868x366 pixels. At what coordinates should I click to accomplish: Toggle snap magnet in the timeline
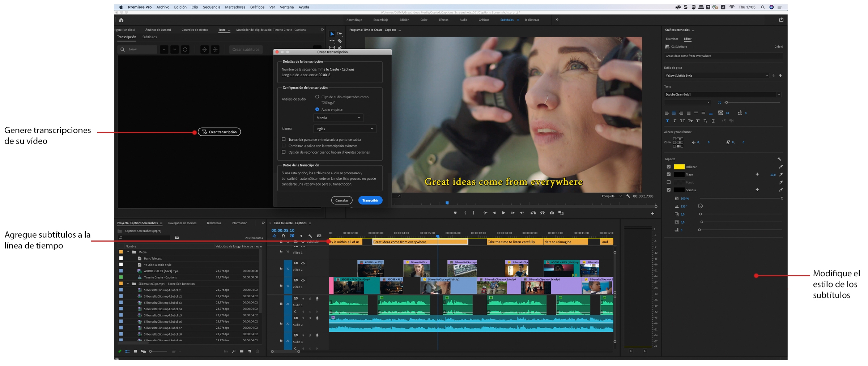pos(283,236)
